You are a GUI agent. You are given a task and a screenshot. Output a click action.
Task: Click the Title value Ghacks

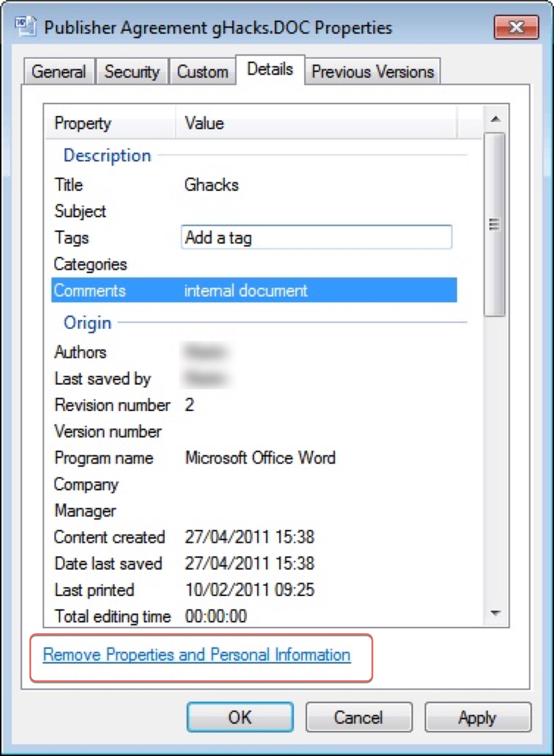click(211, 185)
